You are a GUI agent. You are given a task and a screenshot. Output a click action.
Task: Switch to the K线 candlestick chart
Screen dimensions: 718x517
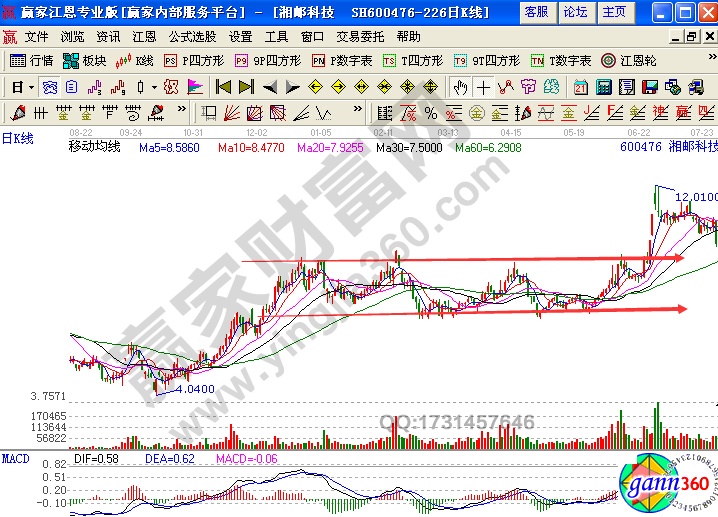[136, 60]
